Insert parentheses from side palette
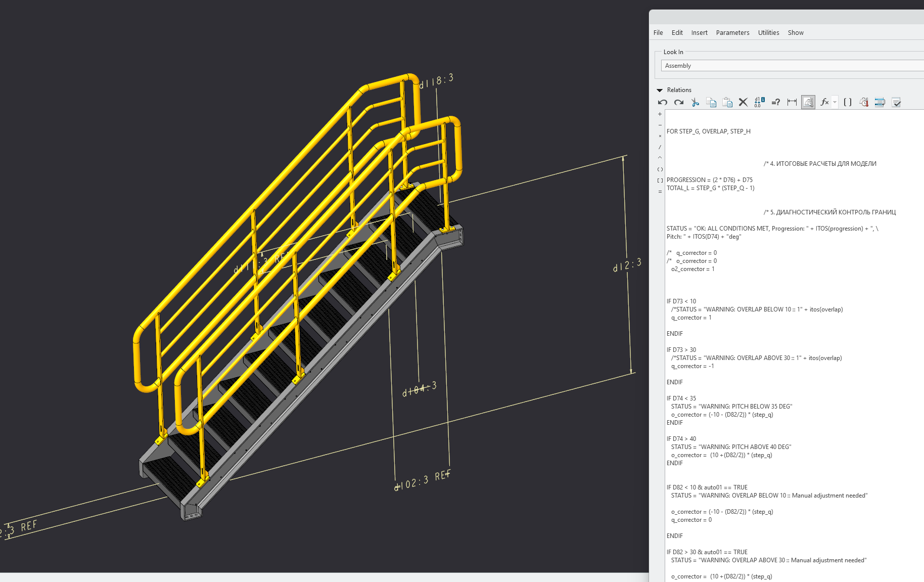Screen dimensions: 924x582 pos(660,169)
